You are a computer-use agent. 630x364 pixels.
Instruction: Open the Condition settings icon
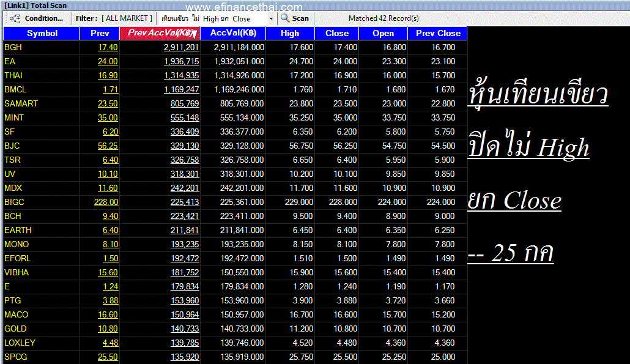pos(15,18)
